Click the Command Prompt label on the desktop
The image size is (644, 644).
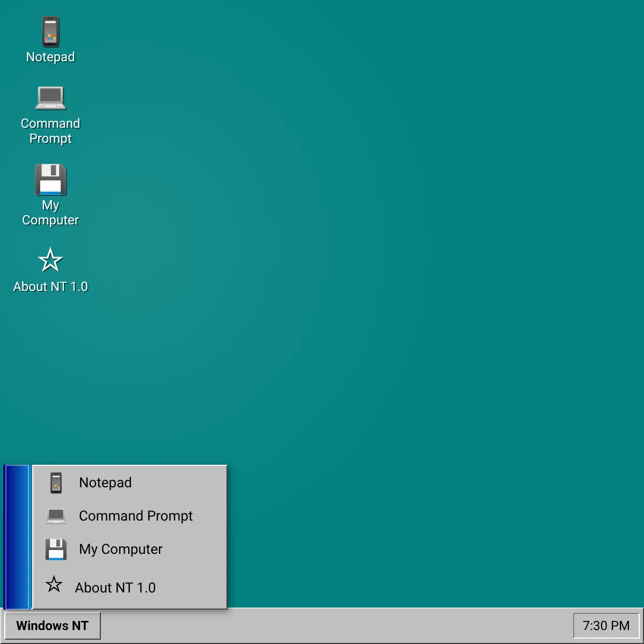click(x=50, y=131)
